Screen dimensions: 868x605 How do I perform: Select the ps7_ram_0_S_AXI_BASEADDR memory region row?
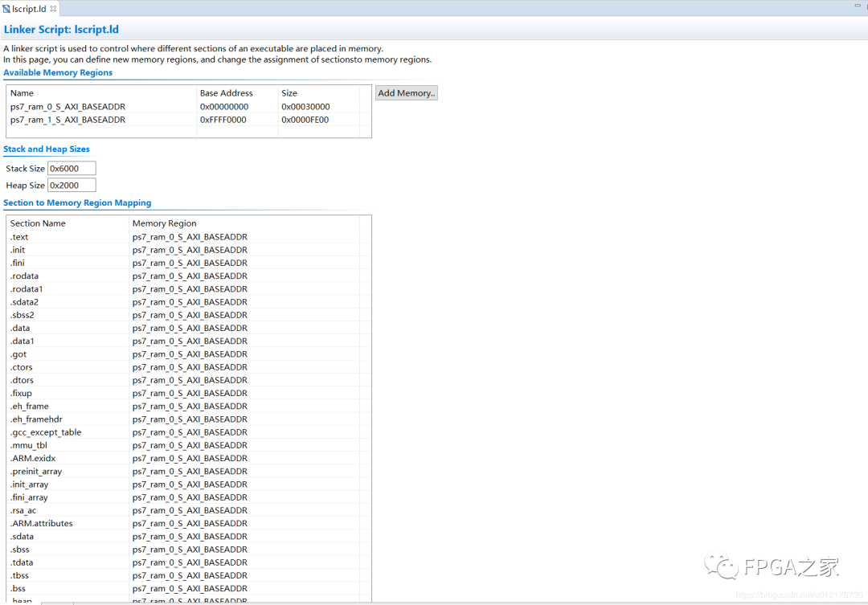tap(68, 107)
